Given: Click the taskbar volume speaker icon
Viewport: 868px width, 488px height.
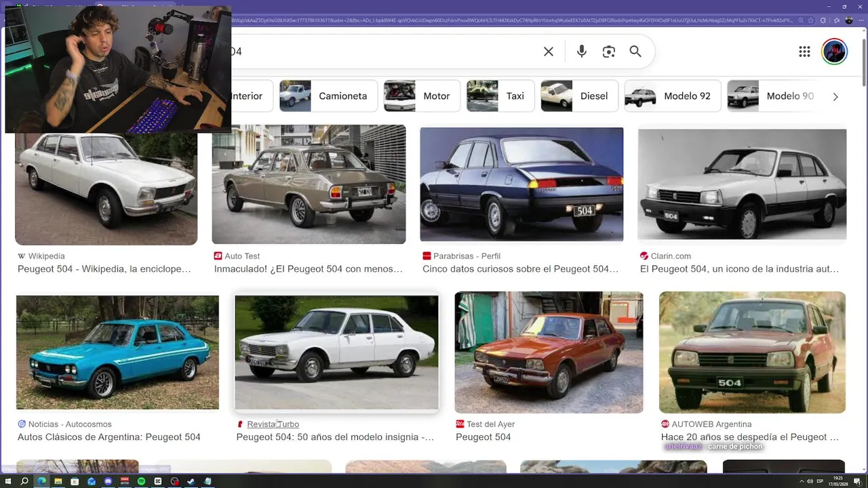Looking at the screenshot, I should (810, 481).
